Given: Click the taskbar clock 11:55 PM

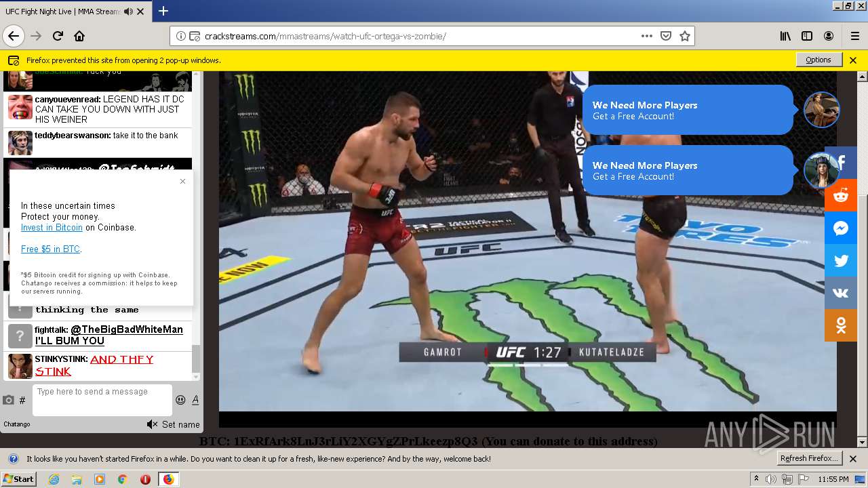Looking at the screenshot, I should pos(833,479).
